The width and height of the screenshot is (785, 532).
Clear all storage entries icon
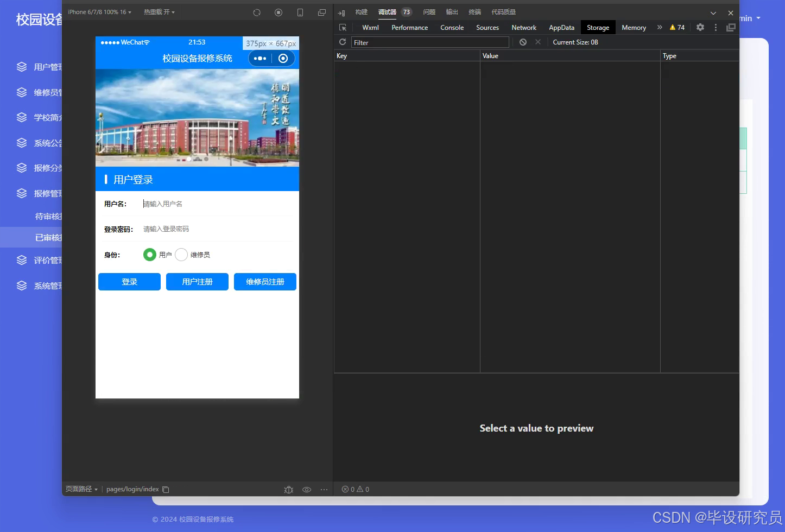[523, 42]
